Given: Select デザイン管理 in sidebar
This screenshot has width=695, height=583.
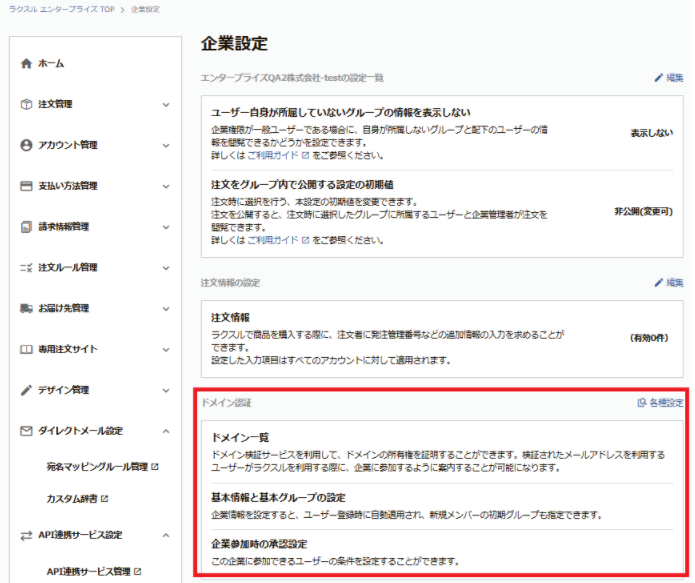Looking at the screenshot, I should coord(63,390).
